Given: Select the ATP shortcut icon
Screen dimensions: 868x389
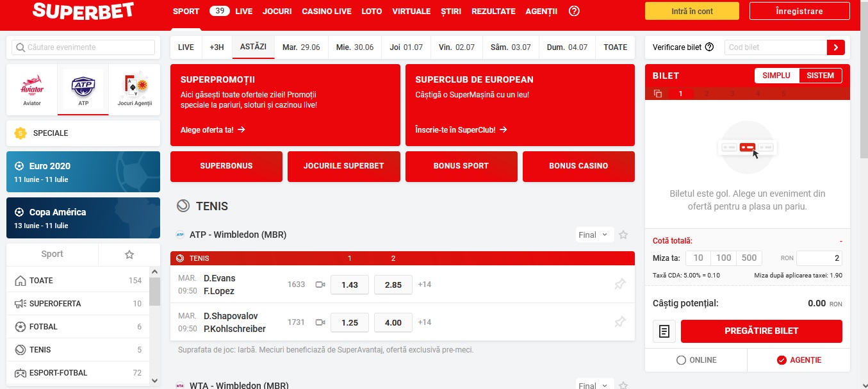Looking at the screenshot, I should coord(83,90).
